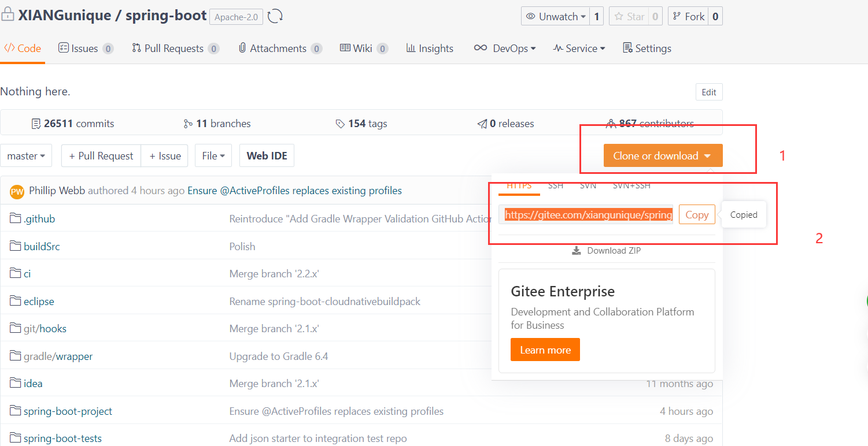Click the + Issue button
The width and height of the screenshot is (868, 446).
click(x=165, y=156)
